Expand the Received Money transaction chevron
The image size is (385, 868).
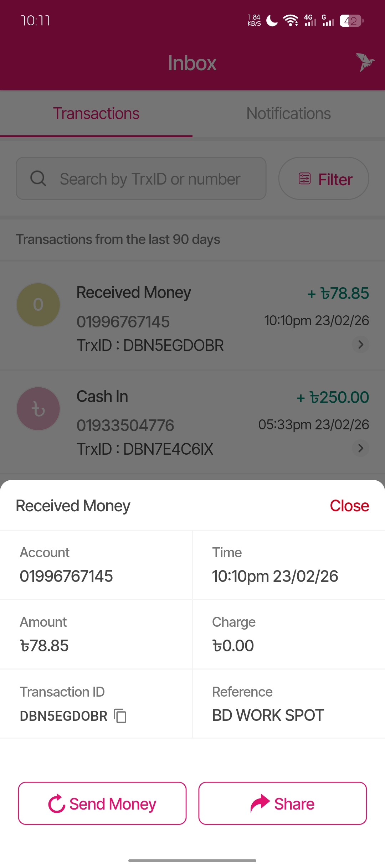point(360,345)
